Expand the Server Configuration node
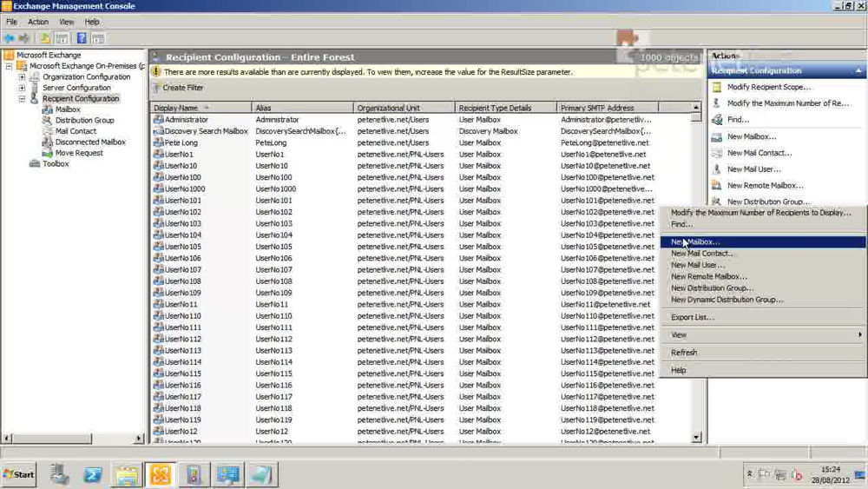 pyautogui.click(x=23, y=88)
